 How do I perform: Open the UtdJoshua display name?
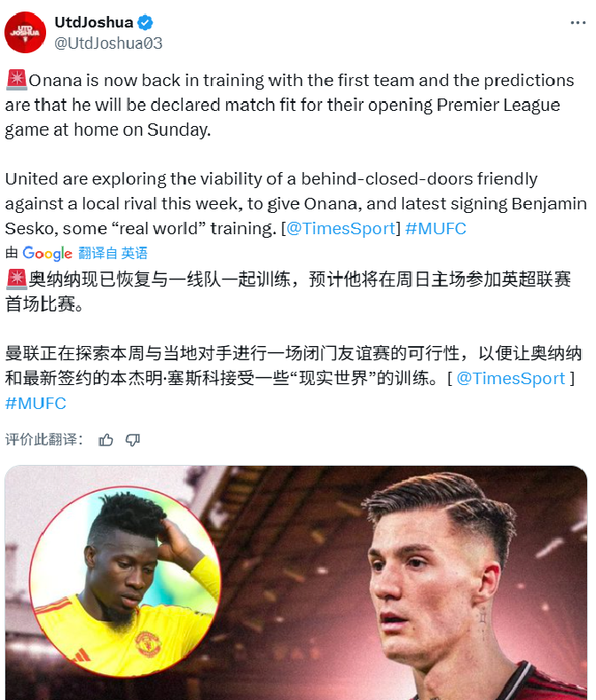pos(94,22)
